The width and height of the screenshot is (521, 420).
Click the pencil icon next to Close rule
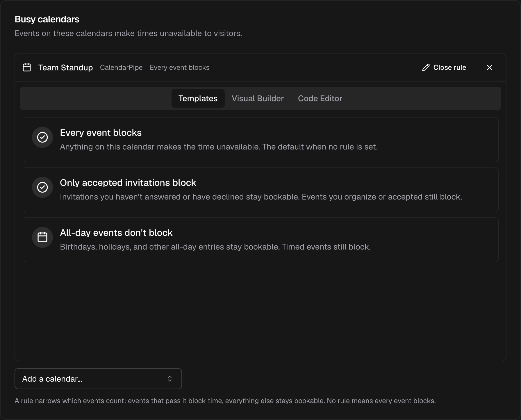coord(426,67)
